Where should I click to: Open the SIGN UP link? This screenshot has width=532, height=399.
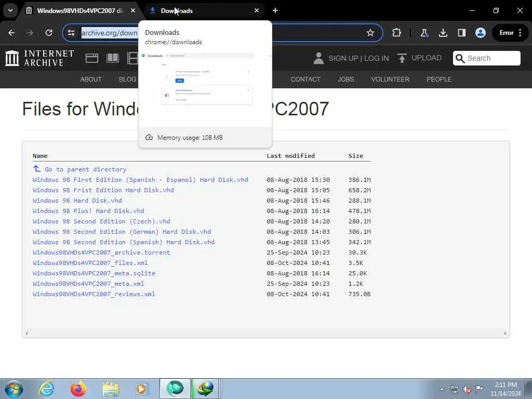(x=343, y=58)
